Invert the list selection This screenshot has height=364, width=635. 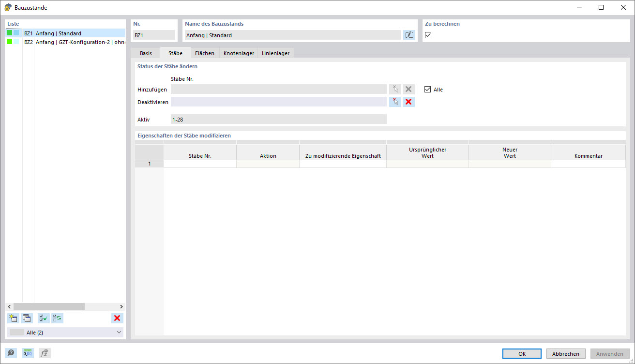(x=57, y=318)
